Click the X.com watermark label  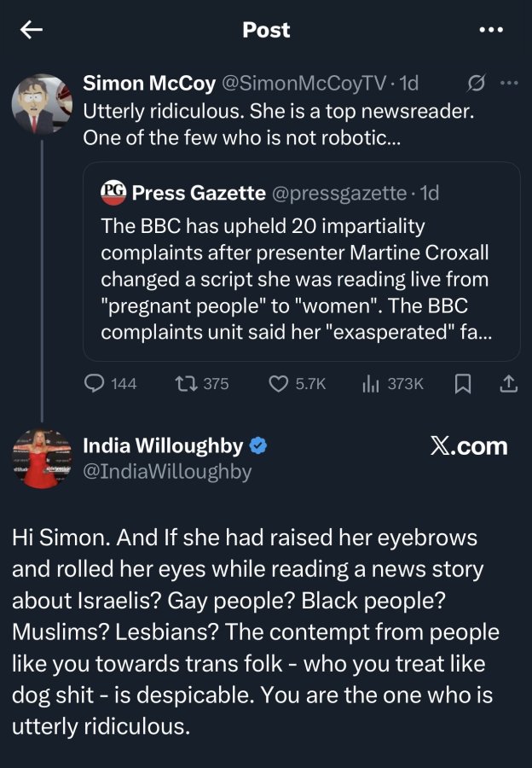[x=469, y=446]
